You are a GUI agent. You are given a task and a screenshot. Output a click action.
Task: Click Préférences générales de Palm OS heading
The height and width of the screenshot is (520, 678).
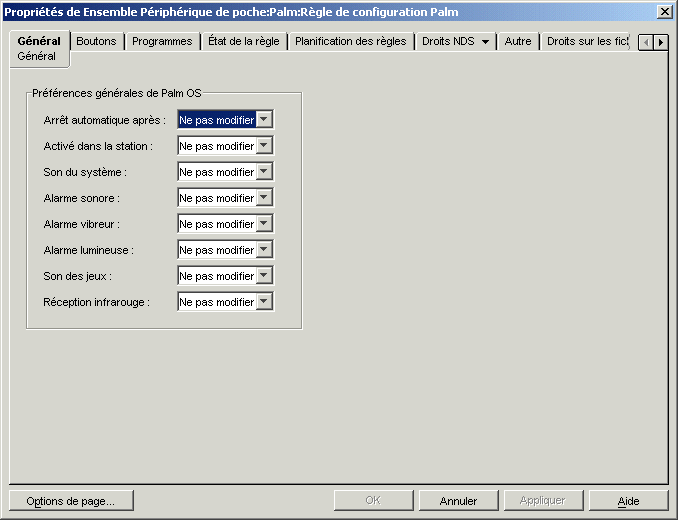coord(117,93)
